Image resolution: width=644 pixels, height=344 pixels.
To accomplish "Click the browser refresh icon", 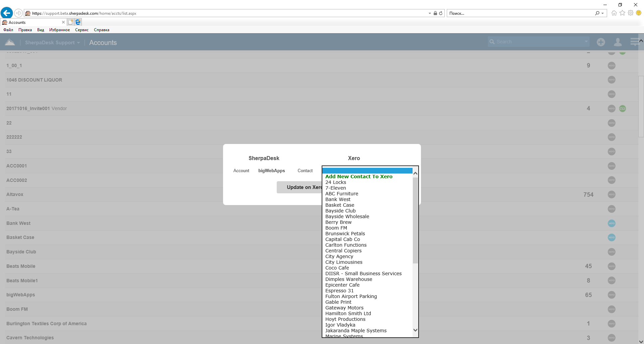I will click(x=441, y=13).
